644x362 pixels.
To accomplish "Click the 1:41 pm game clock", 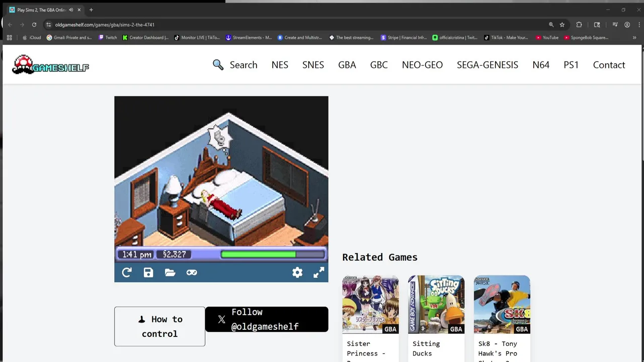I will pyautogui.click(x=137, y=254).
